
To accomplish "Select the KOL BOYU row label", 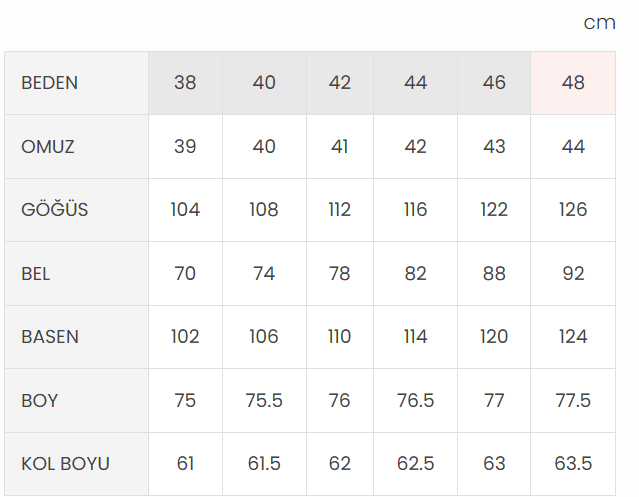I will coord(65,464).
